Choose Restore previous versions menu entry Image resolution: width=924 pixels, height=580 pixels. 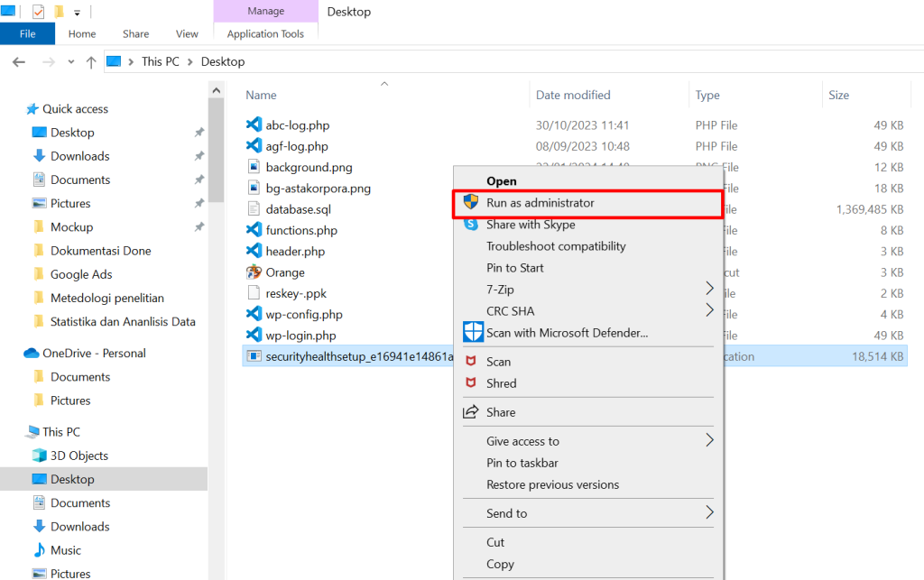(552, 484)
